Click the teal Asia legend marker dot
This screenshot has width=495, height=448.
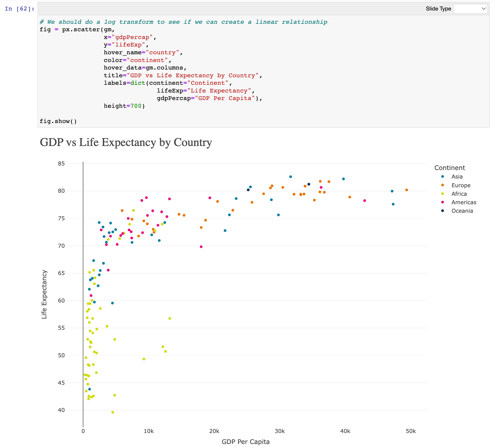click(442, 176)
